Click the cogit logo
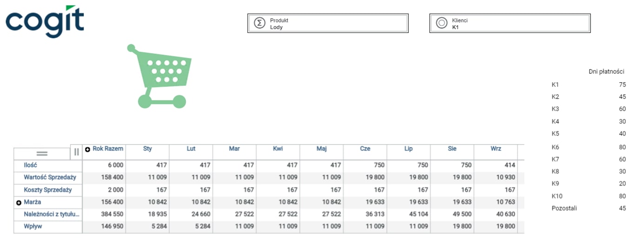644x244 pixels. coord(45,21)
